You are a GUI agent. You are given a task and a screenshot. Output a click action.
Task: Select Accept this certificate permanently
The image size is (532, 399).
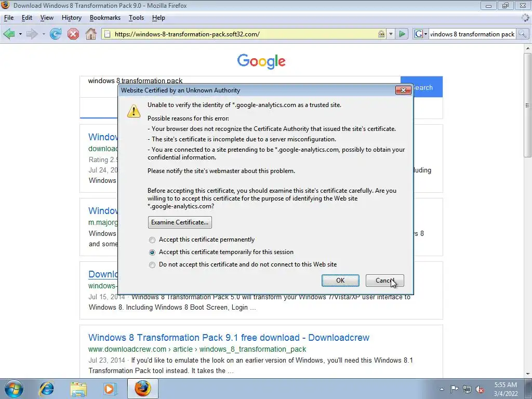pyautogui.click(x=152, y=240)
